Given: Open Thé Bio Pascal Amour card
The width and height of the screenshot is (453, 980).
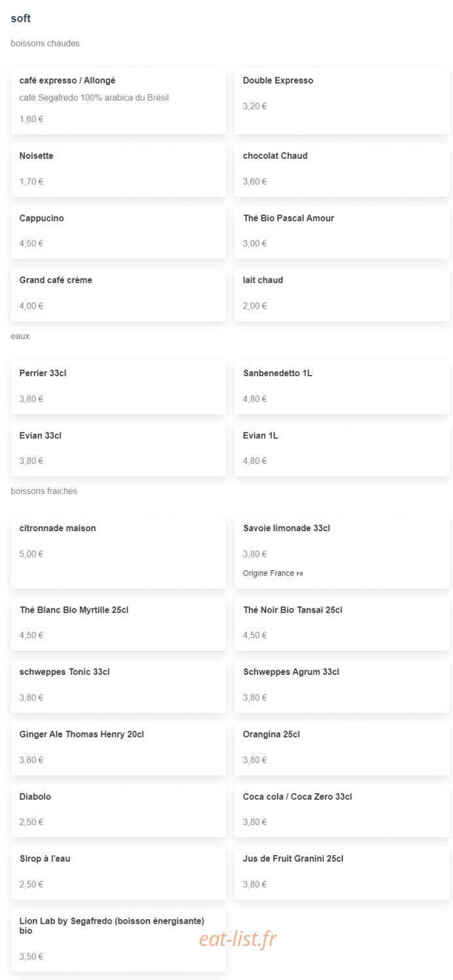Looking at the screenshot, I should (x=342, y=232).
